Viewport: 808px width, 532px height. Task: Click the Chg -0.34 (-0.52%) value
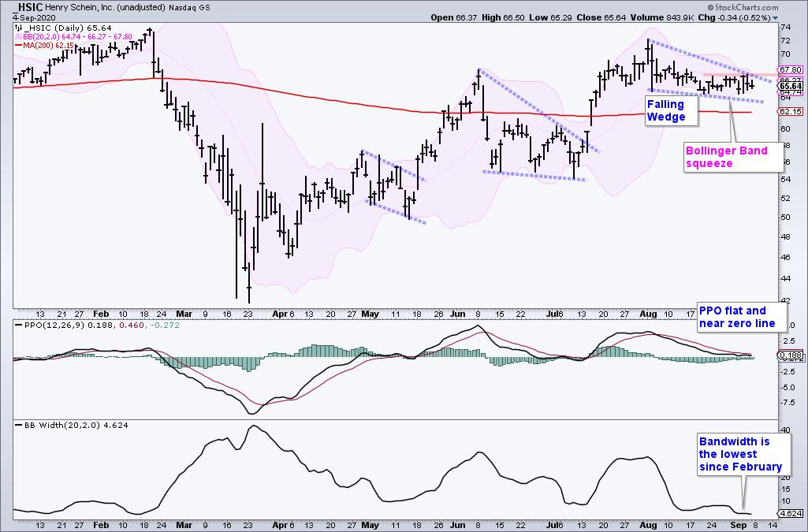tap(733, 17)
